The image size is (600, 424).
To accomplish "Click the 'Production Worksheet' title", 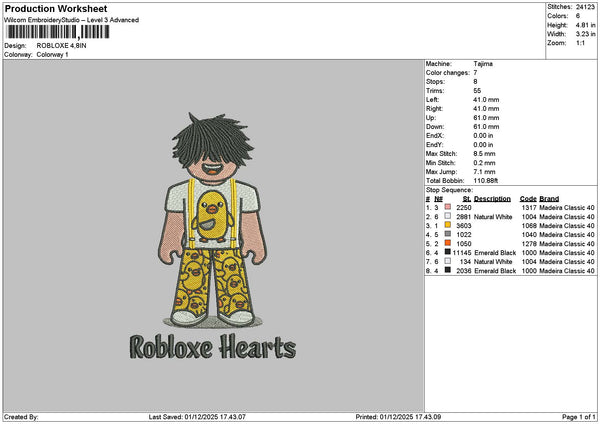I will (x=56, y=9).
